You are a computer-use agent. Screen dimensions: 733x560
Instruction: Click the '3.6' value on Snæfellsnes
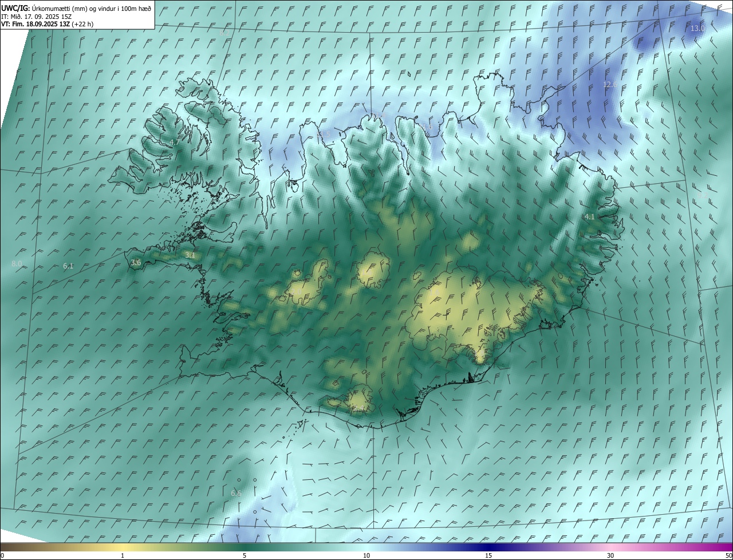[x=136, y=263]
